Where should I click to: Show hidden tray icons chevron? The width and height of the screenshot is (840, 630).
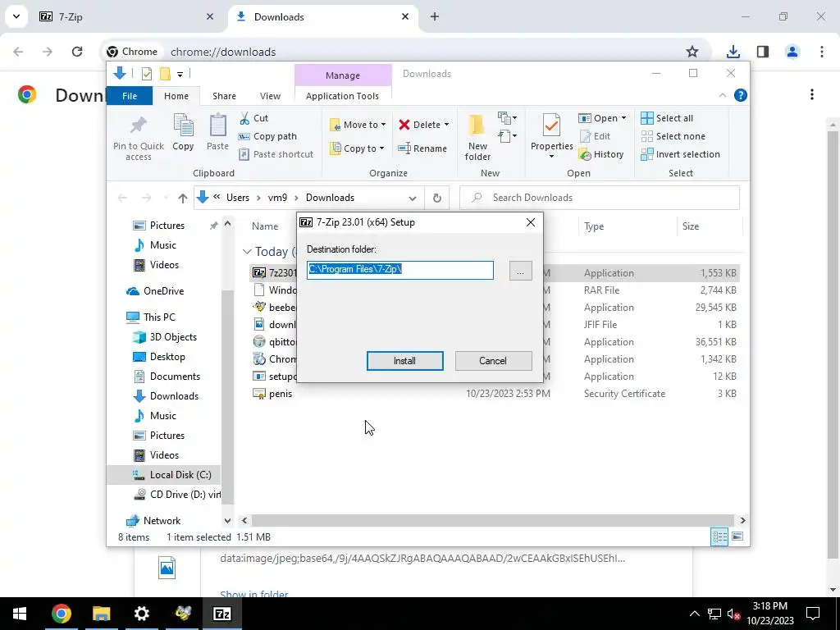(694, 614)
